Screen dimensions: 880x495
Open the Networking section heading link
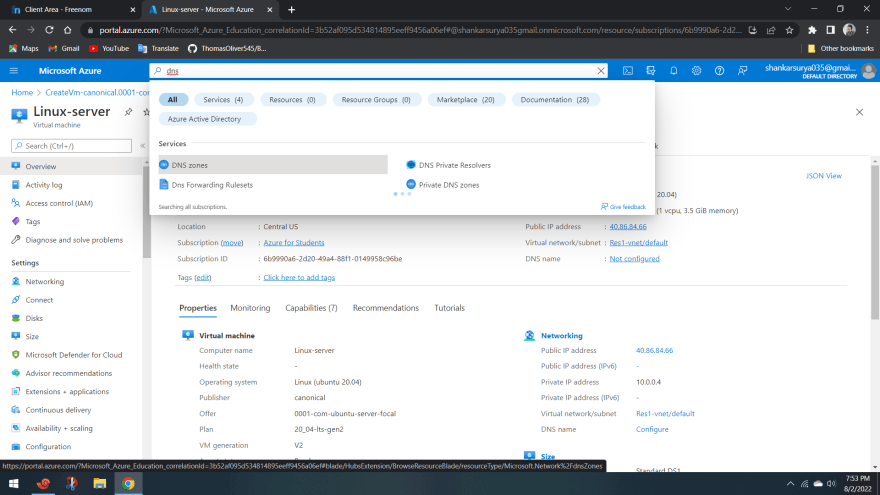[x=562, y=336]
